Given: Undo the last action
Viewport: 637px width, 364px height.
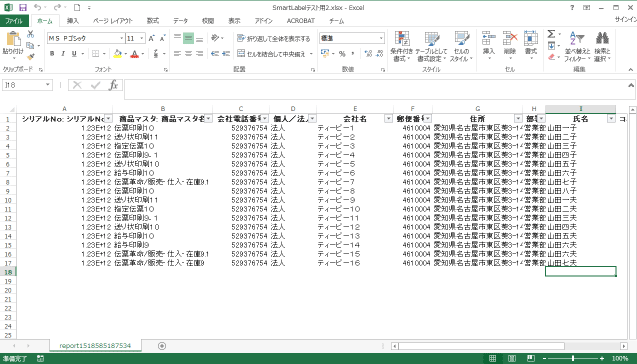Looking at the screenshot, I should pos(37,7).
